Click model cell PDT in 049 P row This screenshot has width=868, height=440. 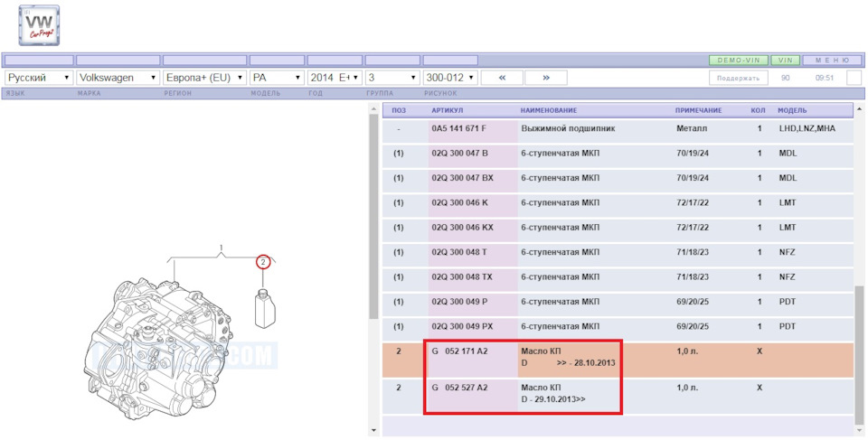tap(787, 302)
